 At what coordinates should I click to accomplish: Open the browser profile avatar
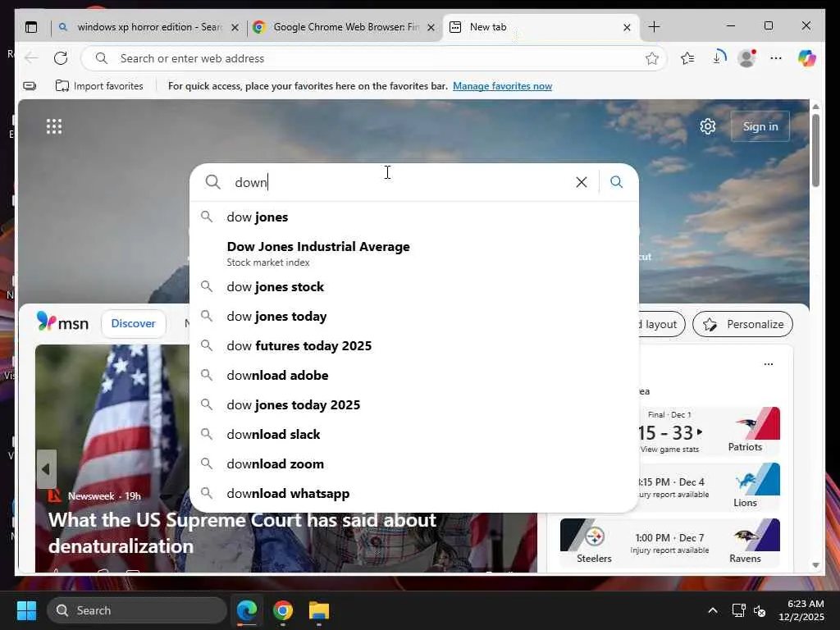coord(746,58)
